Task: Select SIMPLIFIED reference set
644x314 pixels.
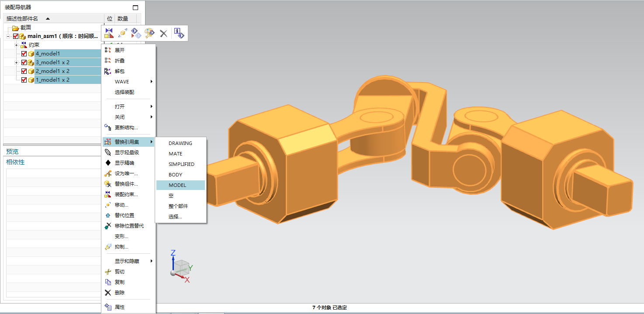Action: point(180,164)
